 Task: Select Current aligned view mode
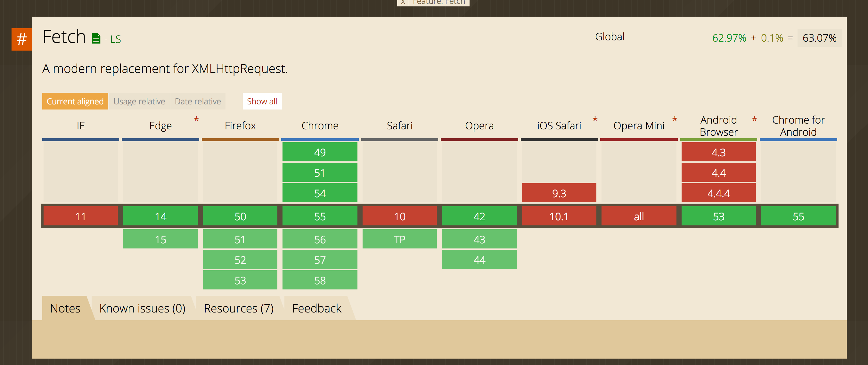pos(75,101)
